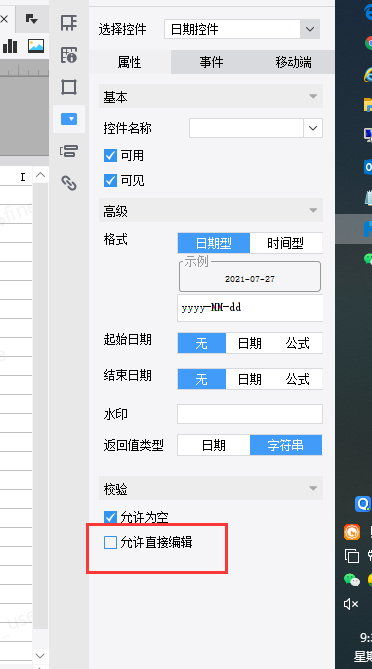Toggle the 可见 checkbox
The height and width of the screenshot is (669, 372).
click(110, 180)
